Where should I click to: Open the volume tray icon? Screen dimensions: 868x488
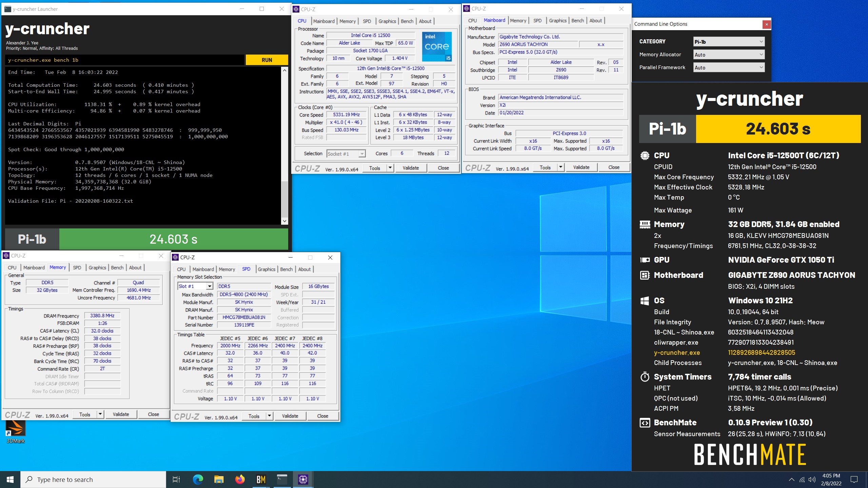pyautogui.click(x=812, y=480)
